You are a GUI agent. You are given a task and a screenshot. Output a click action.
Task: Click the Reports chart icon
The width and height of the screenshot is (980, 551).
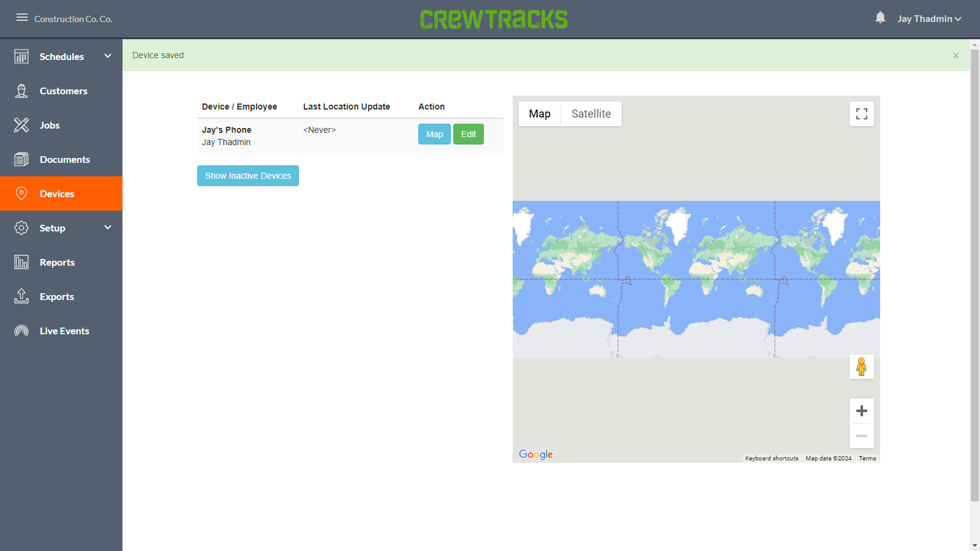pyautogui.click(x=21, y=262)
